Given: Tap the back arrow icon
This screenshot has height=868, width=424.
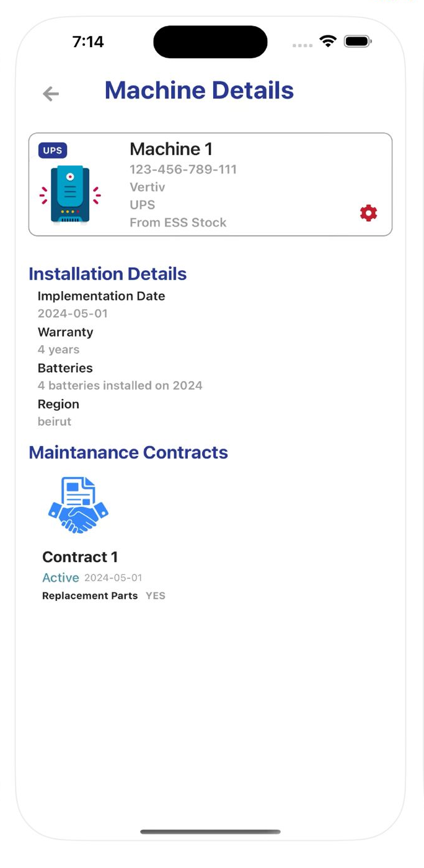Looking at the screenshot, I should point(51,94).
